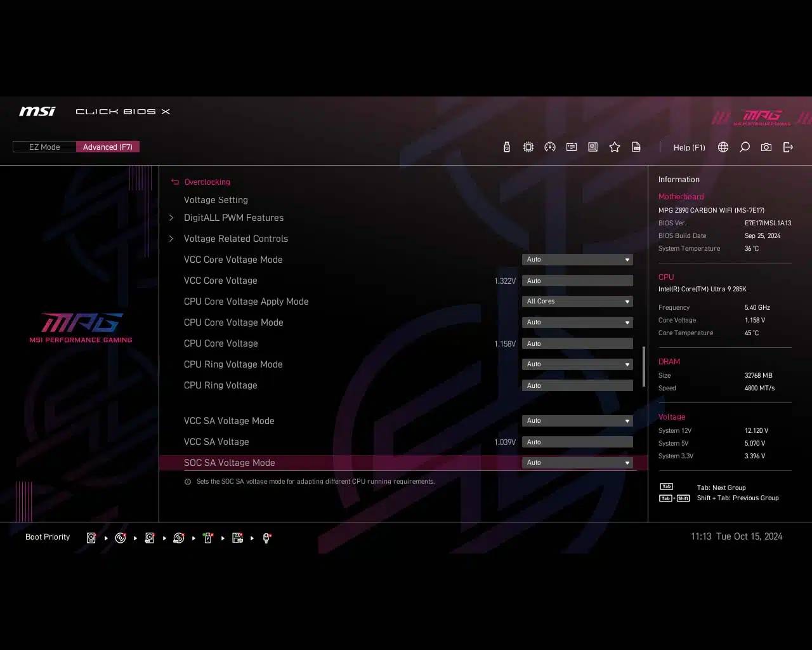Click the 12.120 V System 12V value
This screenshot has width=812, height=650.
(756, 430)
